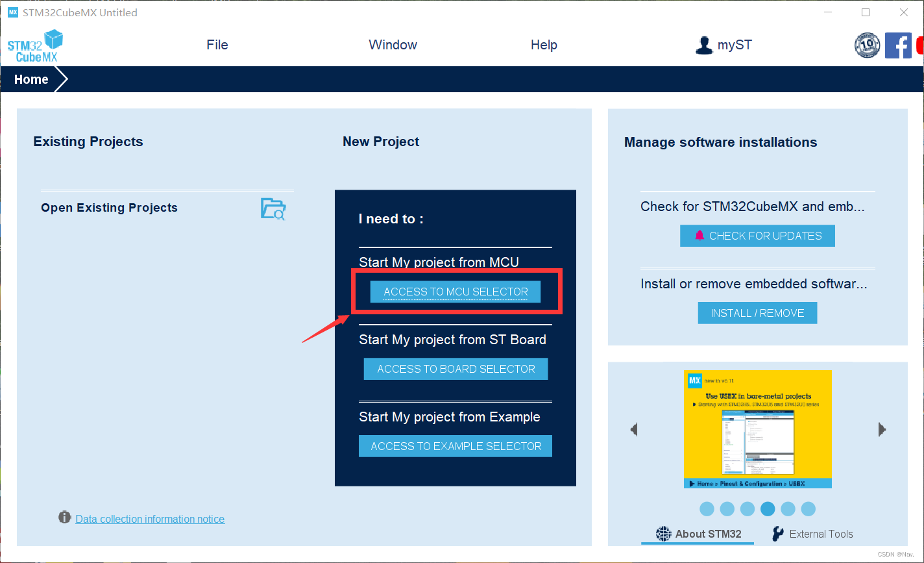
Task: Select the Home breadcrumb tab
Action: click(31, 79)
